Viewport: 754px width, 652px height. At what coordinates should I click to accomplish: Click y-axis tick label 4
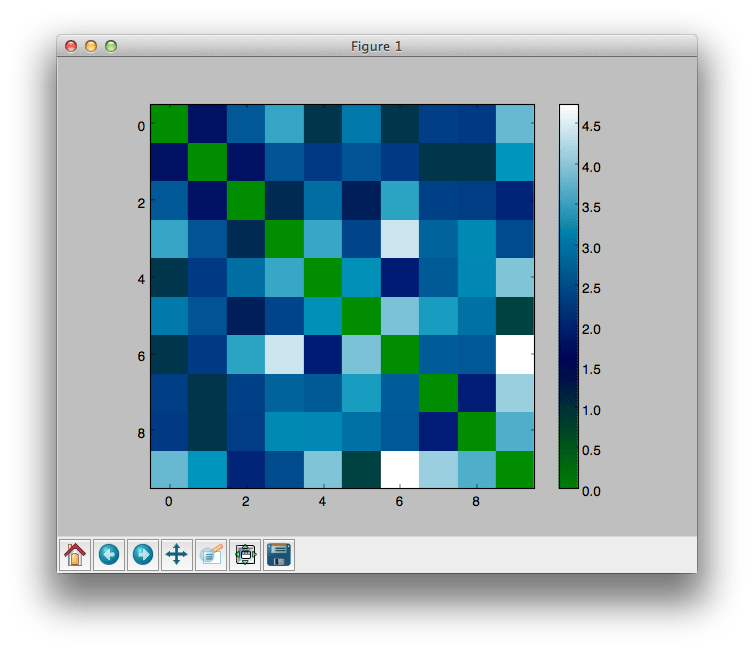click(x=141, y=279)
